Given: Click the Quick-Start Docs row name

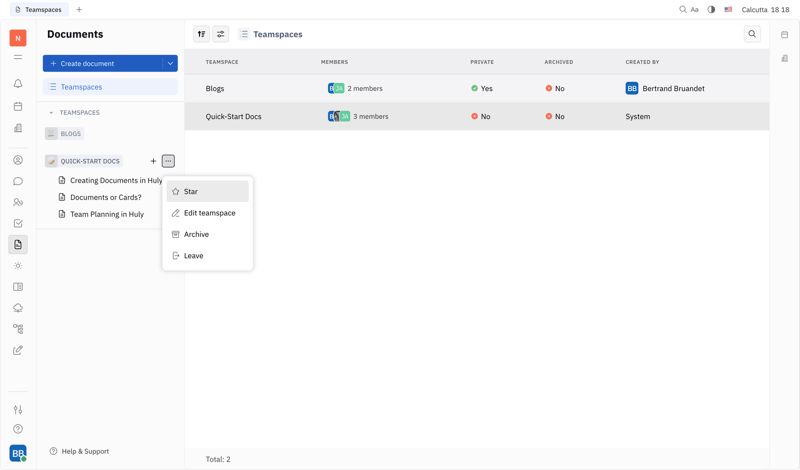Looking at the screenshot, I should coord(233,116).
